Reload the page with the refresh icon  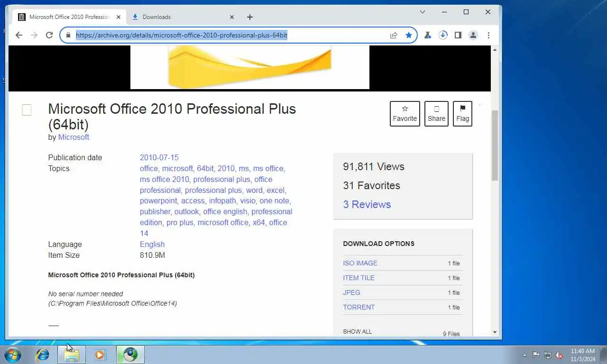[49, 35]
